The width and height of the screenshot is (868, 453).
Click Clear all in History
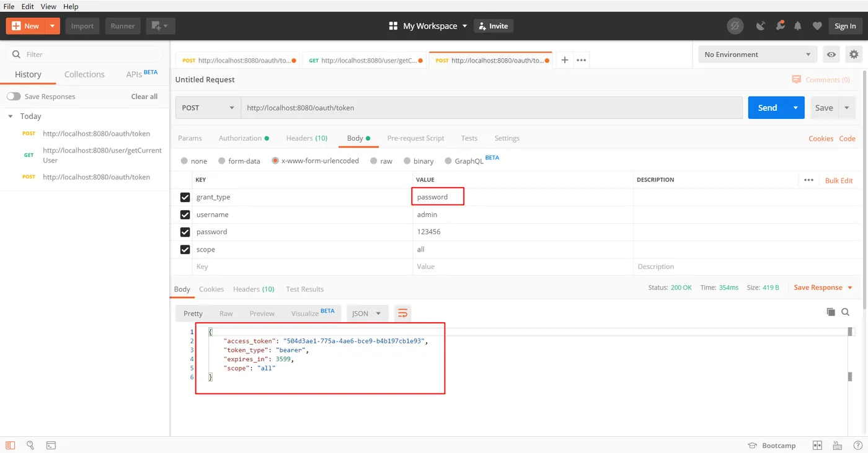coord(144,97)
